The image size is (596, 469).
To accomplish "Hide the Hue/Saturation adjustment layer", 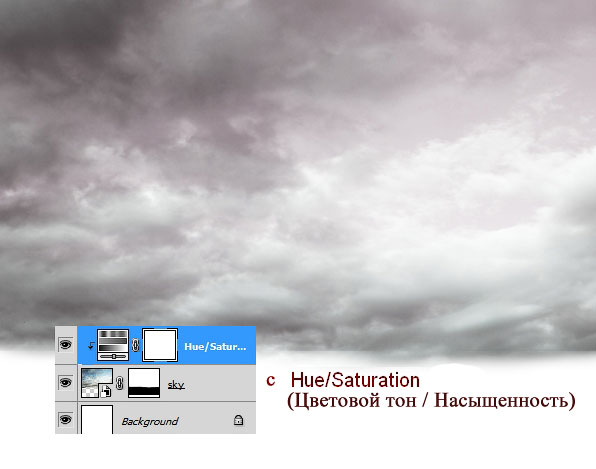I will tap(65, 345).
